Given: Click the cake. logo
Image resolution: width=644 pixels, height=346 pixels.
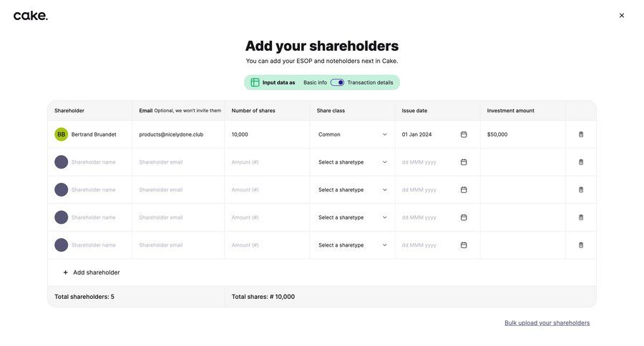Looking at the screenshot, I should pyautogui.click(x=31, y=16).
